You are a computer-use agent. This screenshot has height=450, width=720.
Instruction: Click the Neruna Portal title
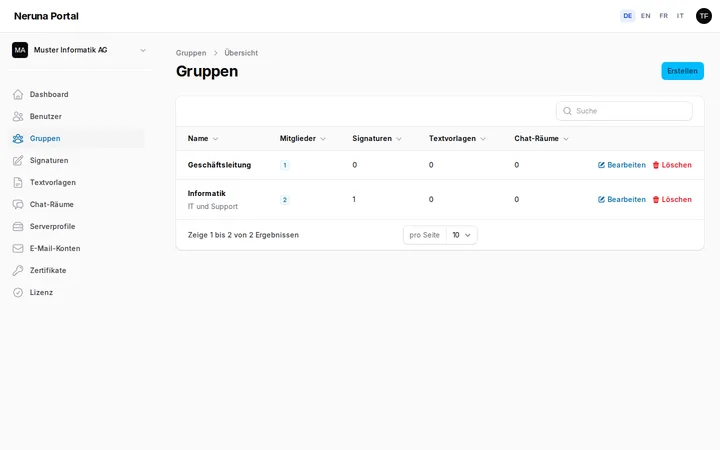pyautogui.click(x=46, y=16)
